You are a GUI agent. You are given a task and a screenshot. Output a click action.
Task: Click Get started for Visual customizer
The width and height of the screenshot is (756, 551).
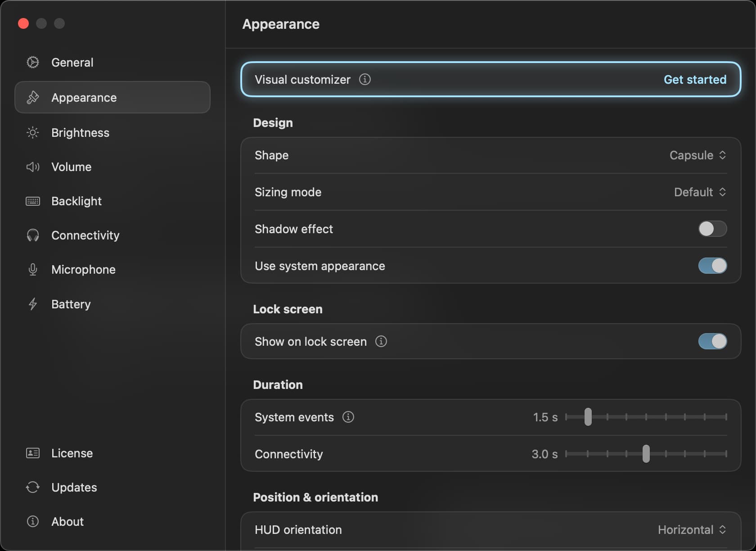695,79
